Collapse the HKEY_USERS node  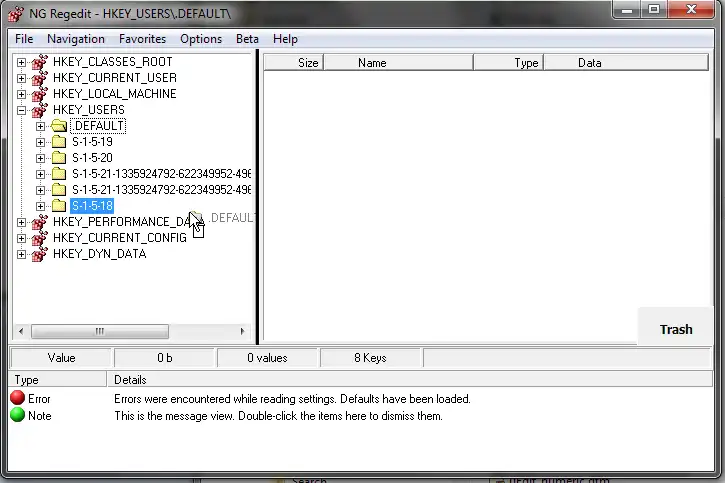coord(21,110)
